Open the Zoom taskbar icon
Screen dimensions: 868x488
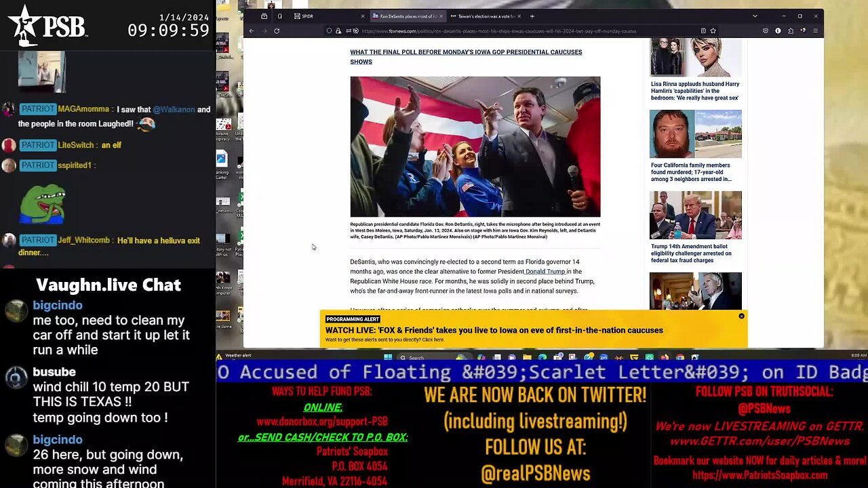[x=604, y=357]
